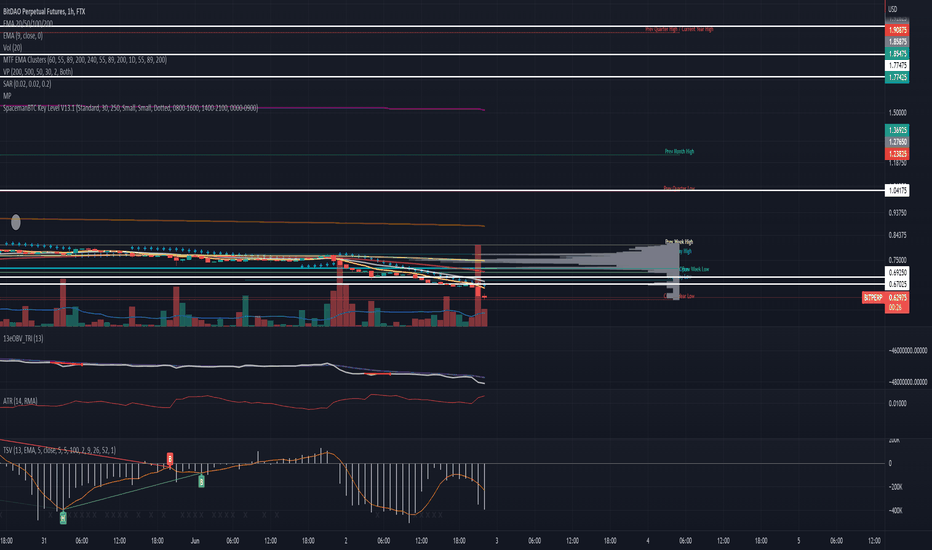Click the tallest red volume bar at the latest candle
This screenshot has width=932, height=550.
[x=478, y=285]
